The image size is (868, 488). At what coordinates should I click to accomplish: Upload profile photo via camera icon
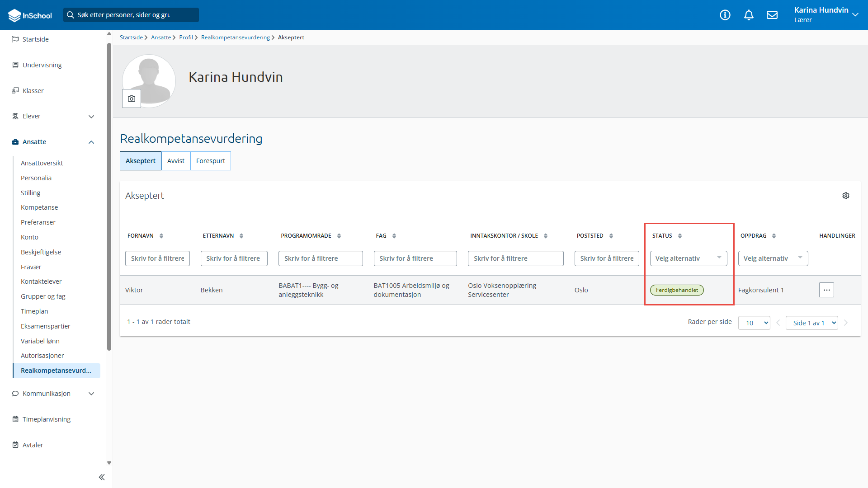(x=132, y=99)
